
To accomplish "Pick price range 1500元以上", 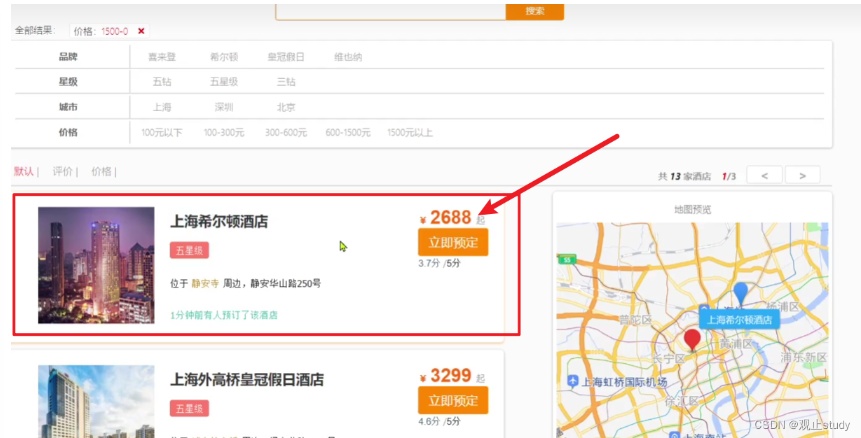I will (410, 132).
